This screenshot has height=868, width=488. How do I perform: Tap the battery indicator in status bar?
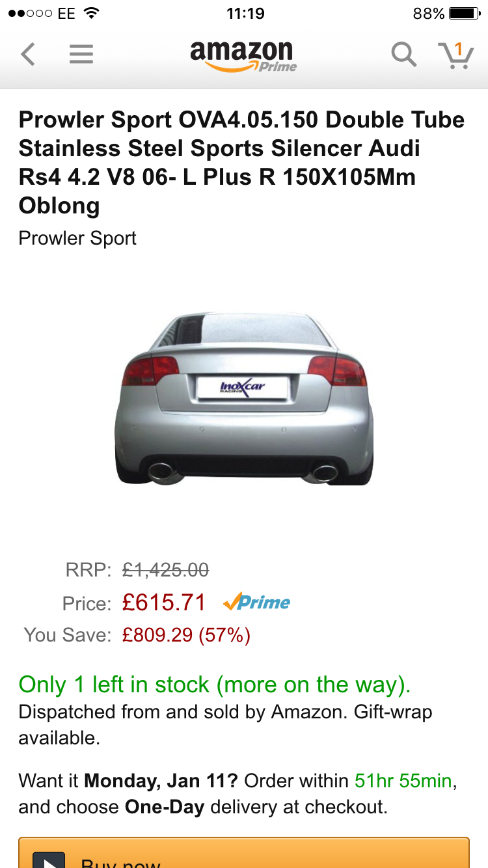pos(465,14)
